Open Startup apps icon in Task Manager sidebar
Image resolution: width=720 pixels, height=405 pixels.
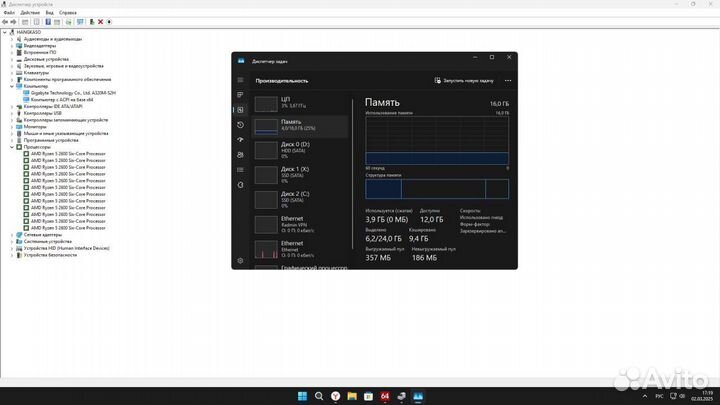(240, 140)
